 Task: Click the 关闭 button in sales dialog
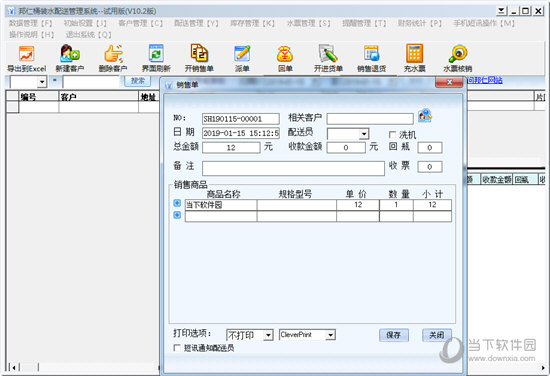[437, 335]
